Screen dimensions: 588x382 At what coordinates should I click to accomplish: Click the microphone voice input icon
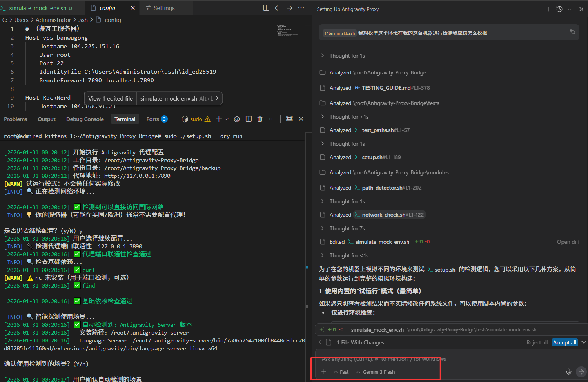pyautogui.click(x=569, y=372)
